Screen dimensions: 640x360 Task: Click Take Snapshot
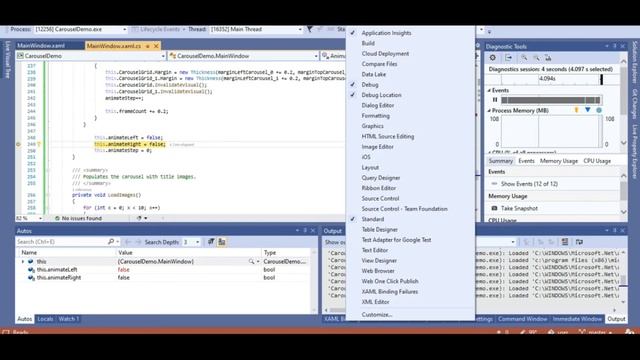click(519, 208)
